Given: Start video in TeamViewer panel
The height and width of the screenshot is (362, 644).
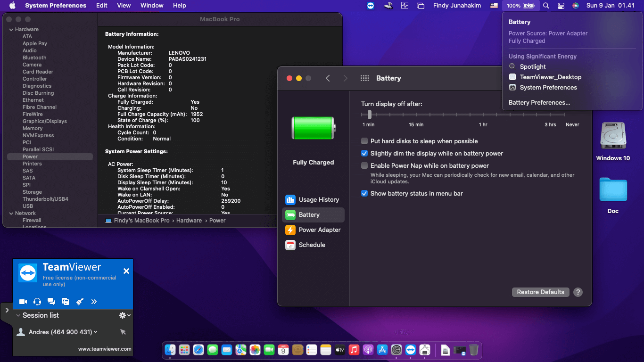Looking at the screenshot, I should pos(23,302).
